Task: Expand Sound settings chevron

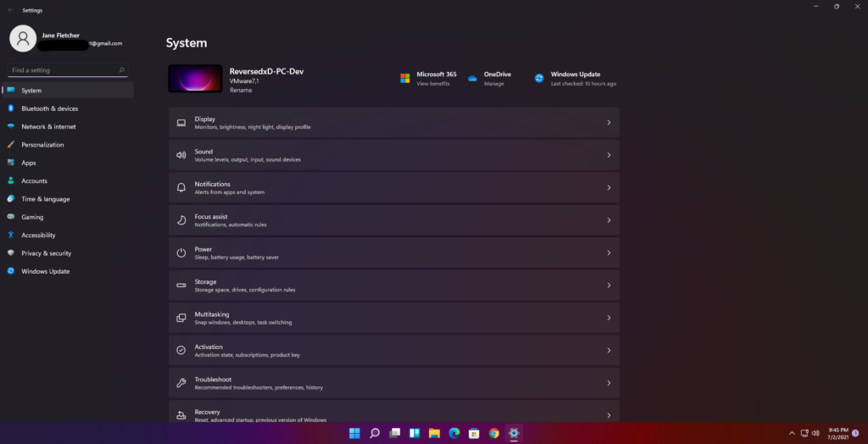Action: pyautogui.click(x=609, y=155)
